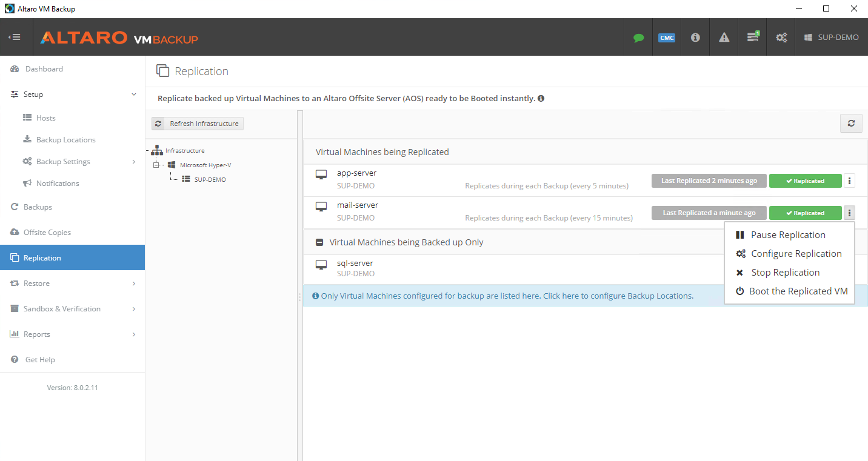Choose Pause Replication from context menu
Viewport: 868px width, 461px height.
[789, 235]
